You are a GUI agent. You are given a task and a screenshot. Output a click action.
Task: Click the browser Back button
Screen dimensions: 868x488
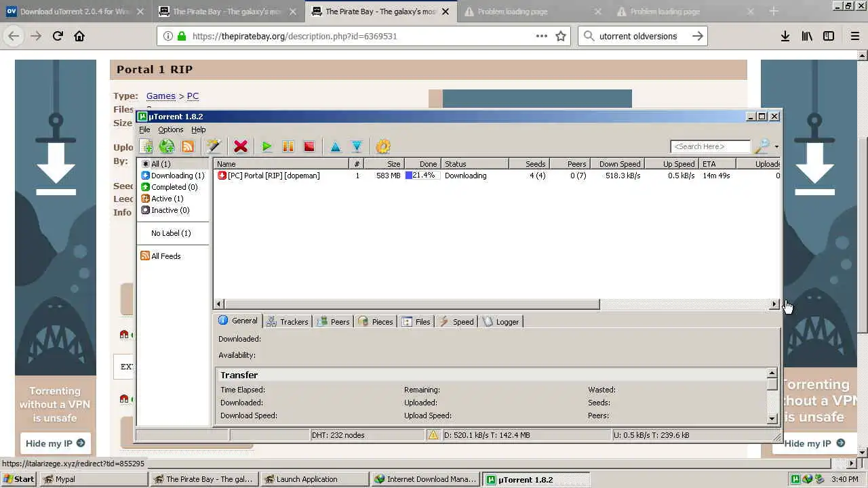[x=14, y=36]
